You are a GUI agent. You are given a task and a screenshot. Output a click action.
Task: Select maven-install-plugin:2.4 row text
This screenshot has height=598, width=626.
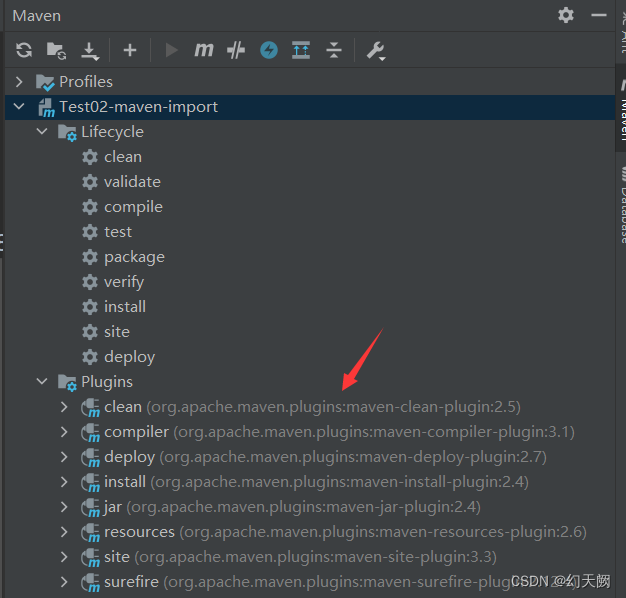pyautogui.click(x=316, y=482)
